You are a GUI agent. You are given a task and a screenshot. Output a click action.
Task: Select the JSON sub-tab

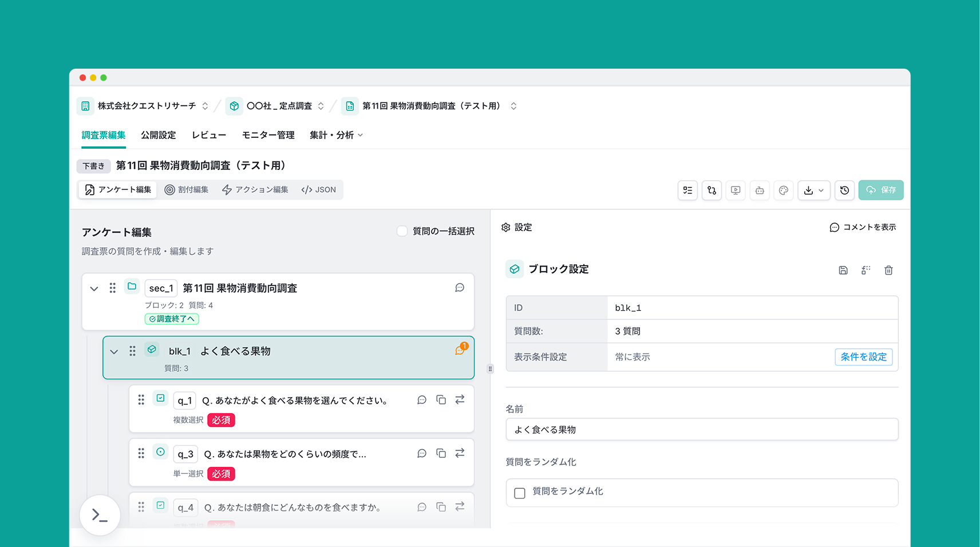[x=319, y=190]
